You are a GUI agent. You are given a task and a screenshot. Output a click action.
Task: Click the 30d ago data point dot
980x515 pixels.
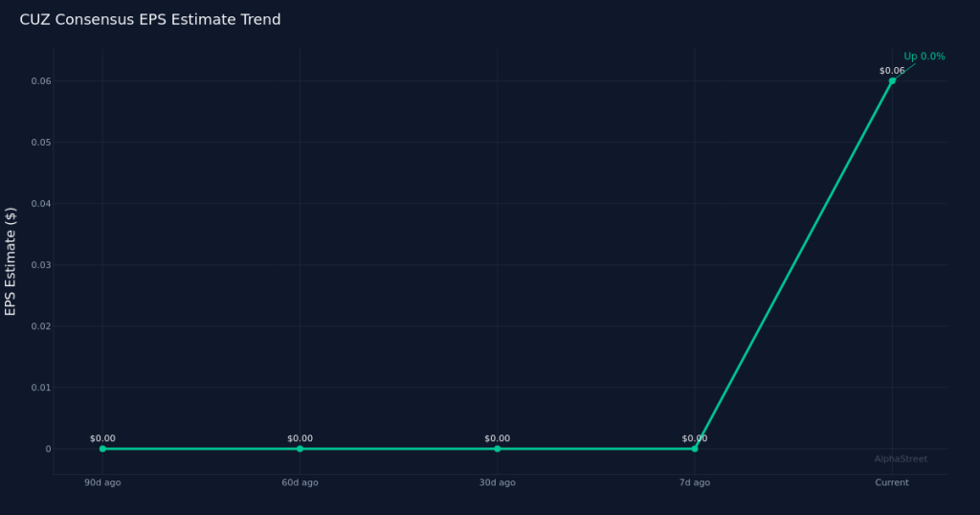[497, 448]
